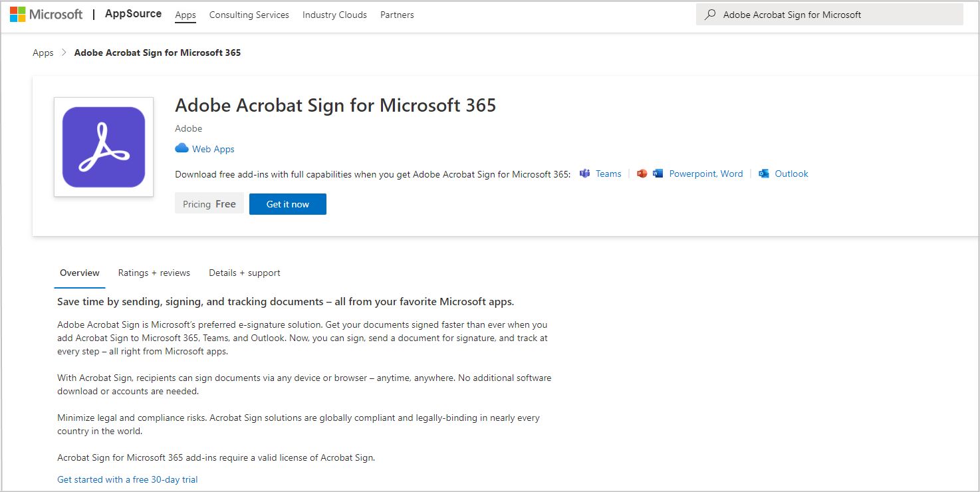Switch to Details + support tab
980x492 pixels.
pos(245,273)
